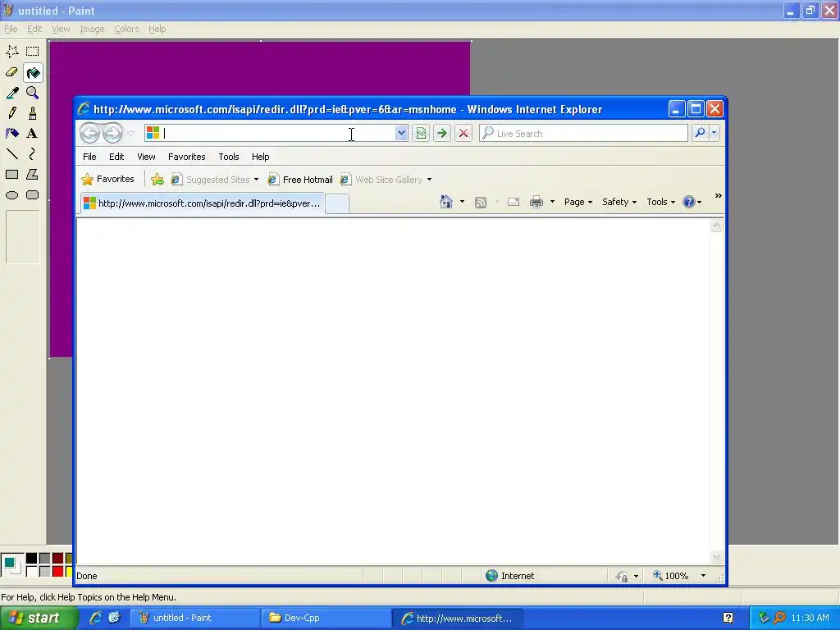Expand the Web Slice Gallery dropdown
This screenshot has width=840, height=630.
pos(429,180)
